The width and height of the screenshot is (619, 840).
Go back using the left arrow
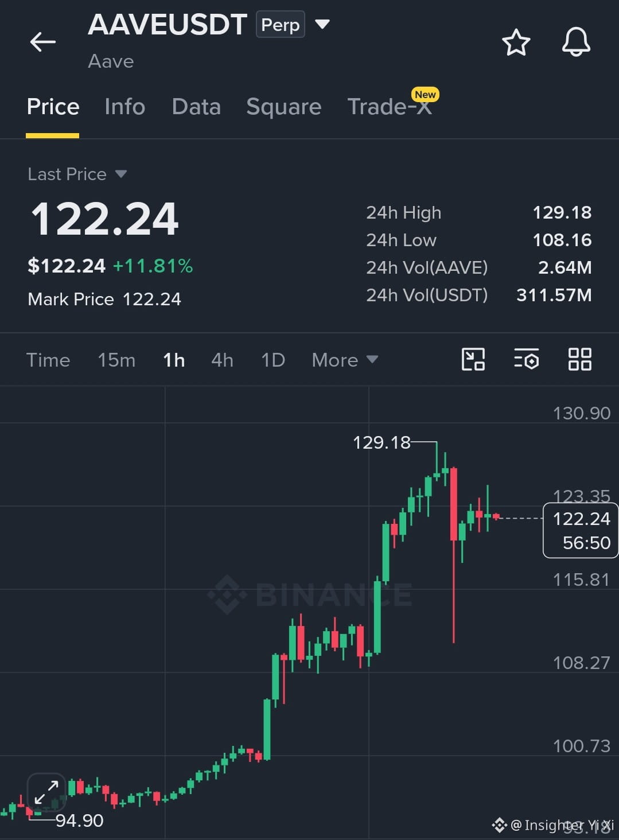point(43,42)
